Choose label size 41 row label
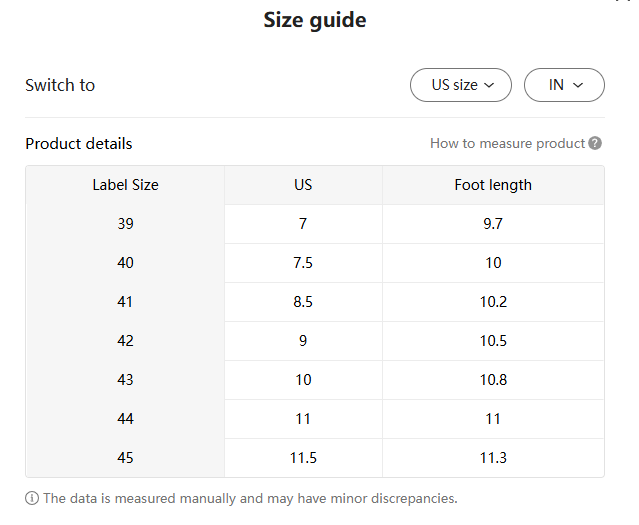The image size is (639, 525). (x=125, y=302)
